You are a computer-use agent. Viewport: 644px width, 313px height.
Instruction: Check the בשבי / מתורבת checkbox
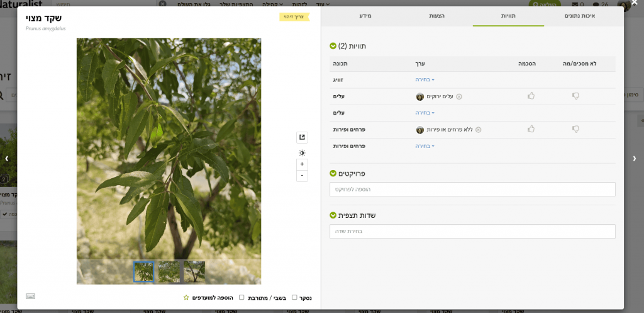[241, 297]
